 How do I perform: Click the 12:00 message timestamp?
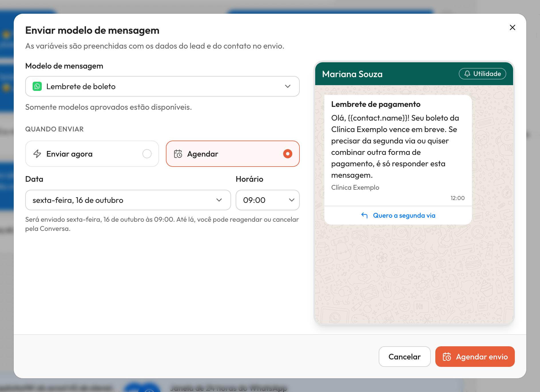(457, 198)
